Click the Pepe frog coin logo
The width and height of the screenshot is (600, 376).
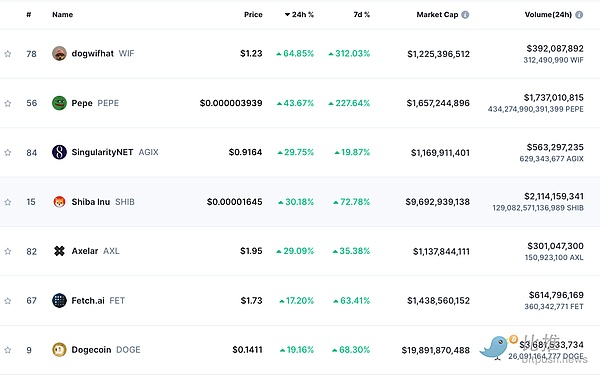pyautogui.click(x=59, y=103)
